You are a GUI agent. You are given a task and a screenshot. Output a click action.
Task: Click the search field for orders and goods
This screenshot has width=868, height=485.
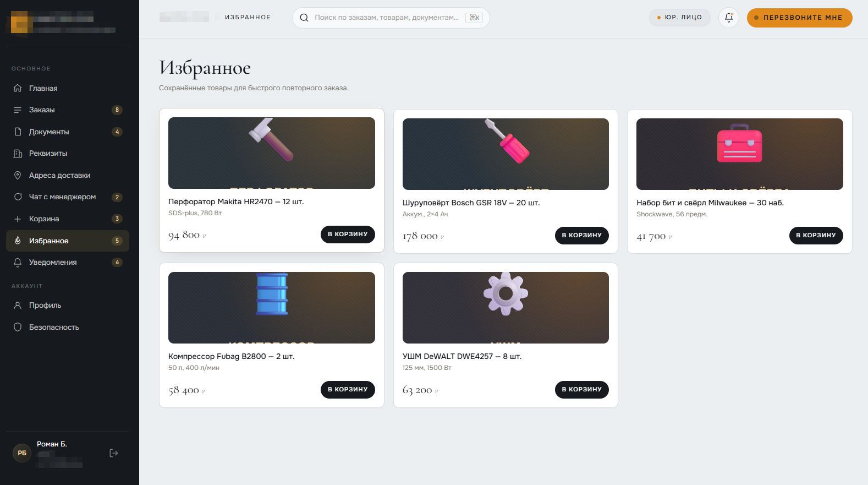pyautogui.click(x=391, y=18)
